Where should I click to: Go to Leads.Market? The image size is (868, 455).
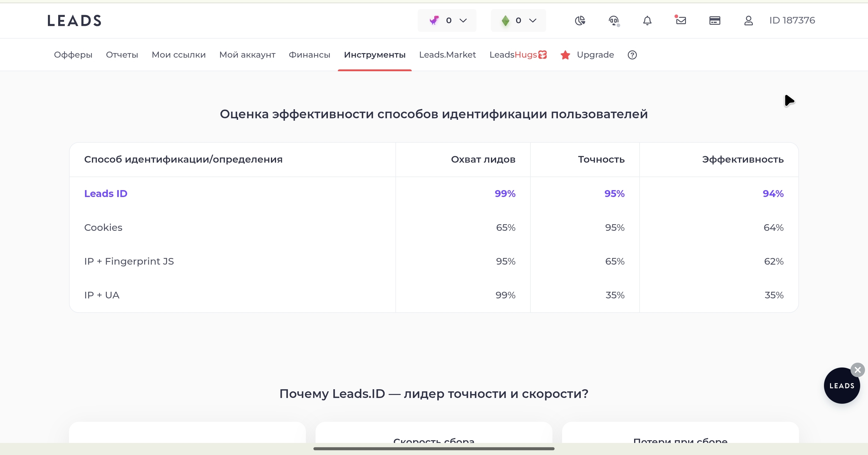tap(448, 55)
